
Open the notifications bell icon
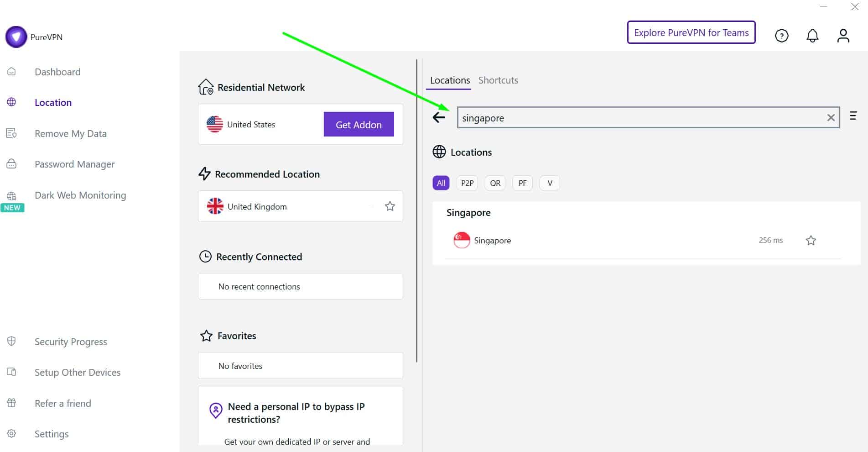click(x=812, y=36)
